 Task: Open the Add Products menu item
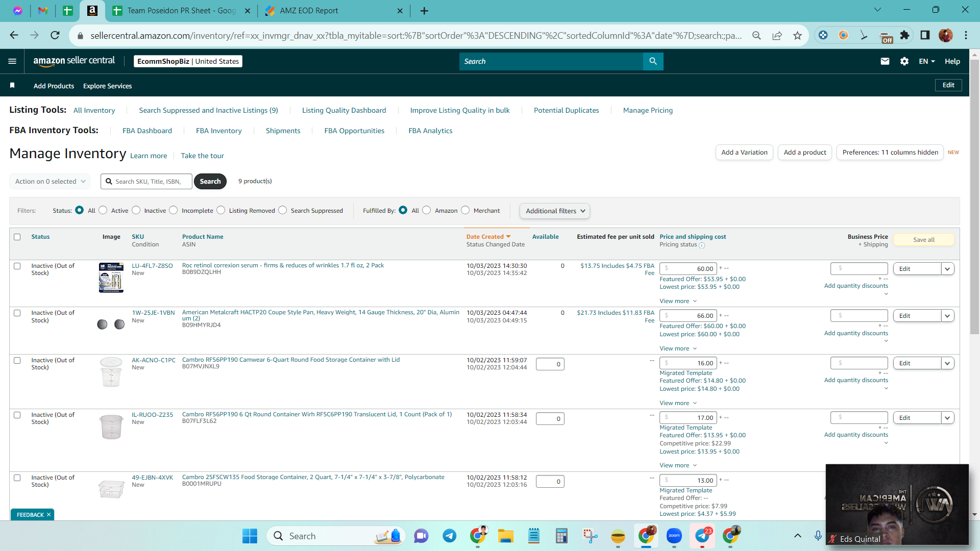point(54,86)
